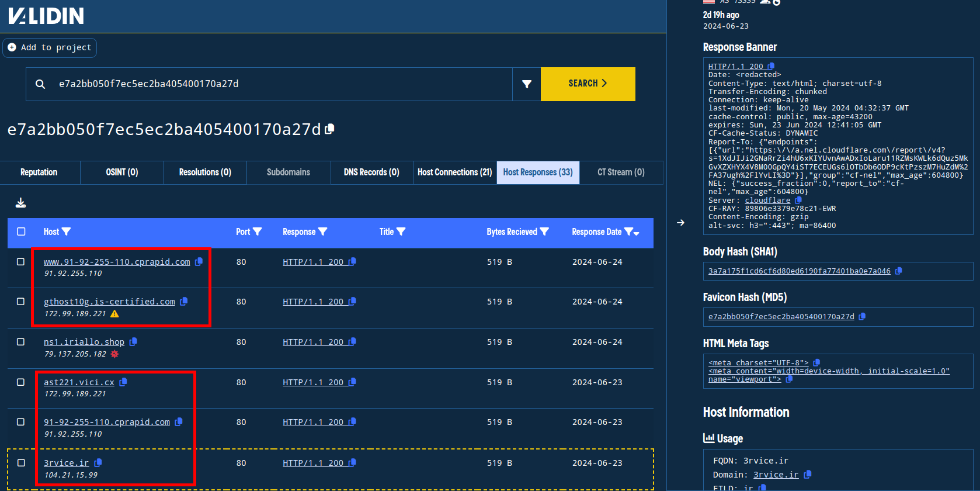Click the HTTP/1.1 200 link in ast221.vici.cx row

[313, 382]
